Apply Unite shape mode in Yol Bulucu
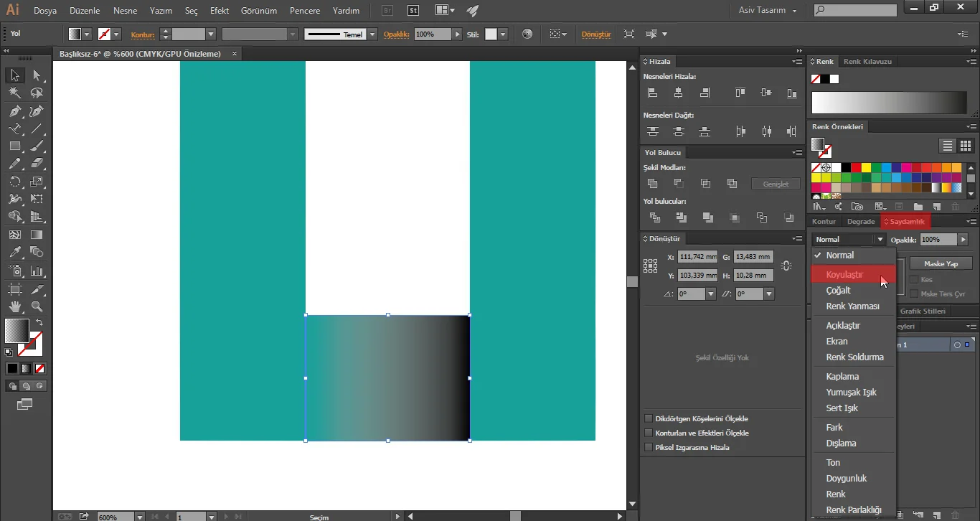The width and height of the screenshot is (980, 521). click(x=652, y=184)
